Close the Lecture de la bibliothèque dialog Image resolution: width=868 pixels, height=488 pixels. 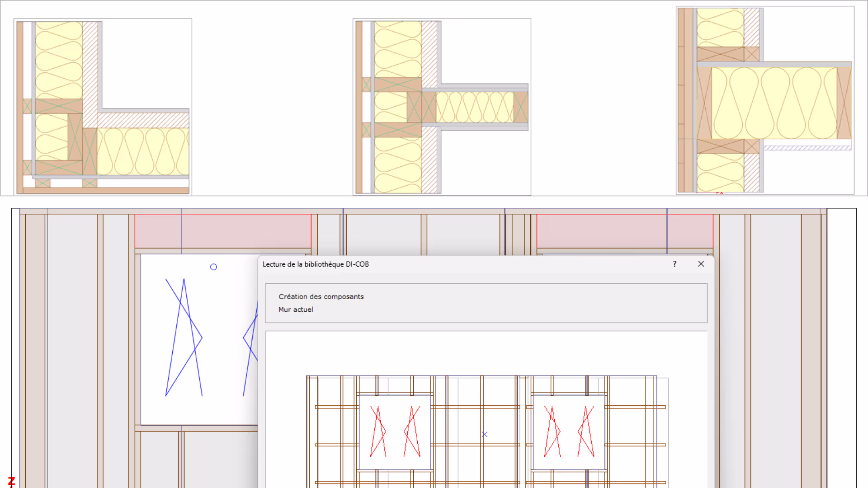701,264
